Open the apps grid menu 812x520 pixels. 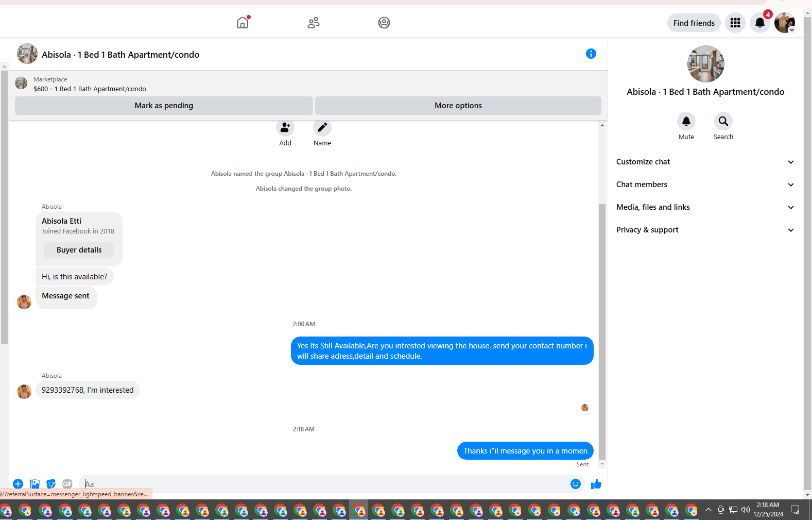[x=735, y=23]
